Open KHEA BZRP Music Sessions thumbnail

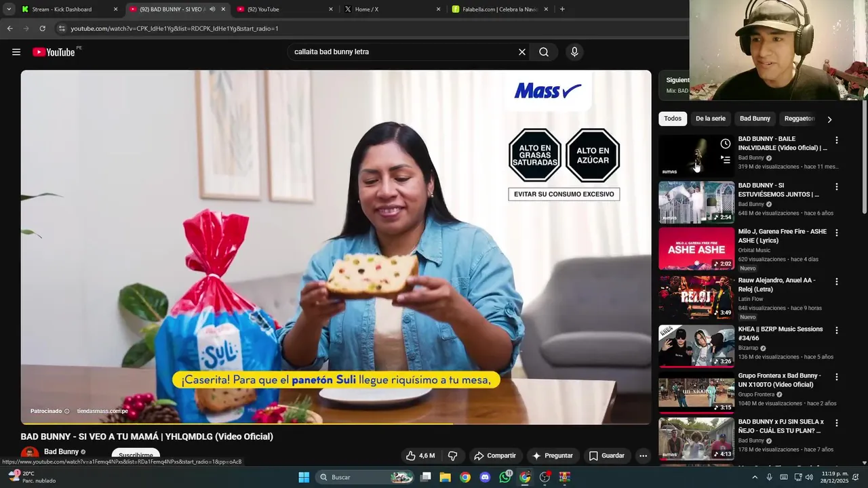[696, 346]
